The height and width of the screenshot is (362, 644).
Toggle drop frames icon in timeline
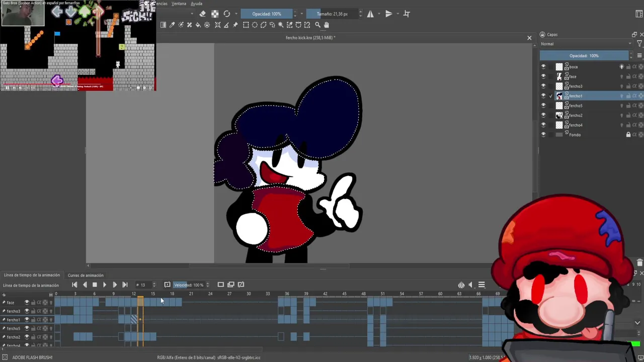point(167,285)
